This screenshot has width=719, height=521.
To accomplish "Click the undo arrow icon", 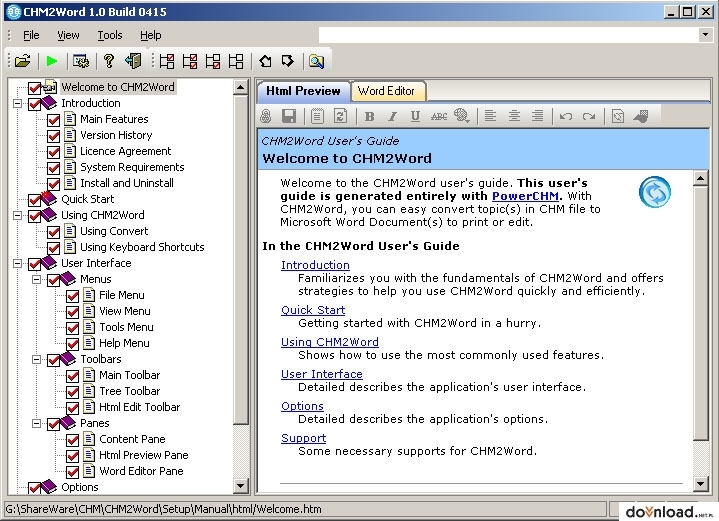I will click(x=566, y=116).
